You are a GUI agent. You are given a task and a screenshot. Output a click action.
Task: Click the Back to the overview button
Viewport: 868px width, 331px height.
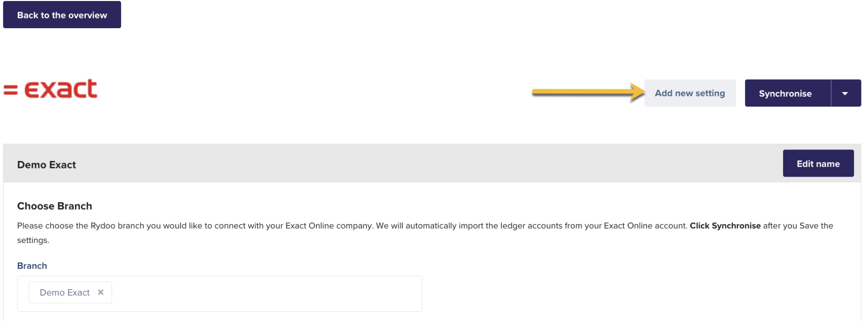[62, 15]
